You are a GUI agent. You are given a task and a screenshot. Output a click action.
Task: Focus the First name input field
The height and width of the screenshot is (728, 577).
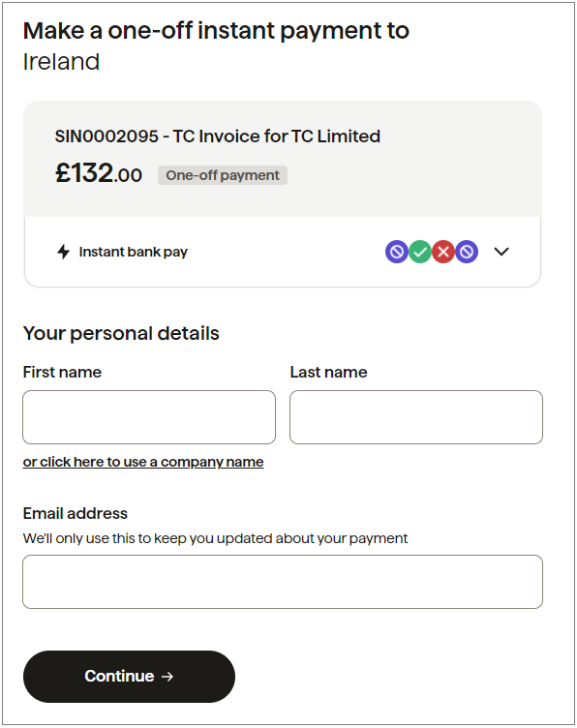(149, 417)
